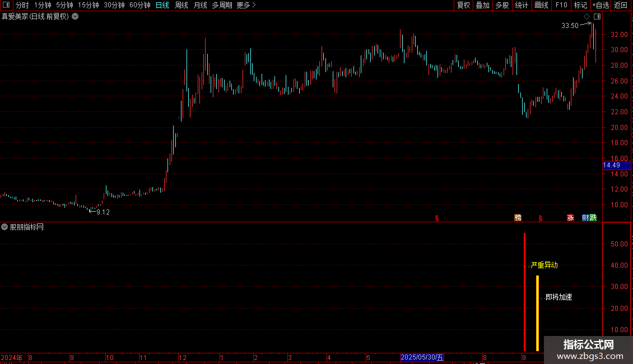Click the 2025/05/30/五 date tag
This screenshot has height=364, width=633.
(x=422, y=357)
